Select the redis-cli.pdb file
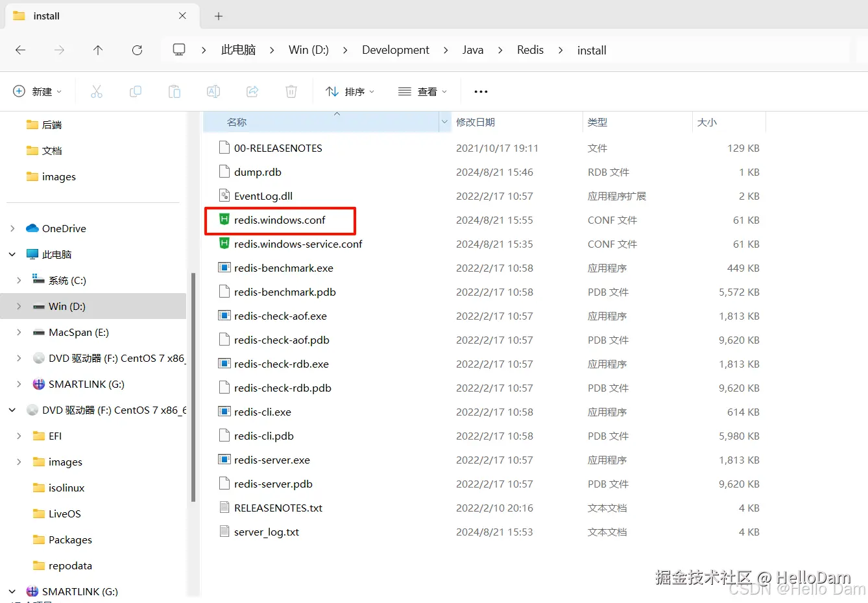868x603 pixels. 264,436
